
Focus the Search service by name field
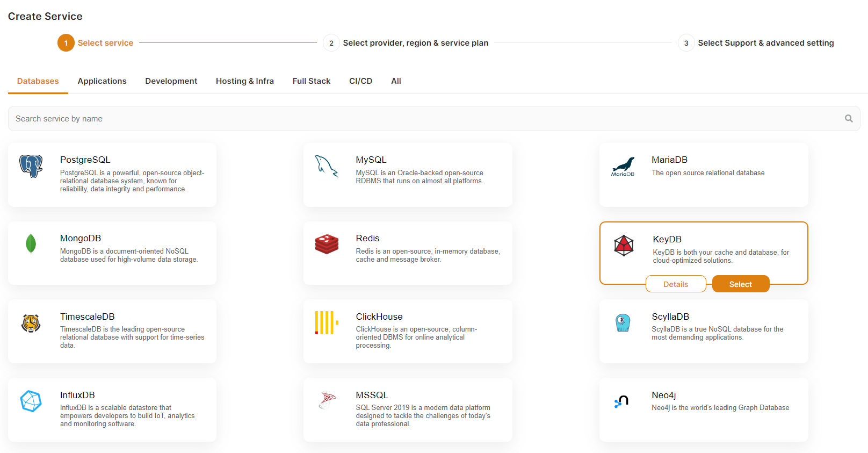pyautogui.click(x=424, y=119)
